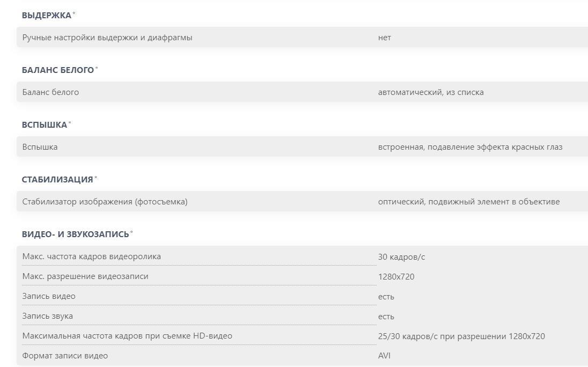Click the Стабилизатор изображения (фотосъемка) label
Screen dimensions: 588x367
pos(105,202)
